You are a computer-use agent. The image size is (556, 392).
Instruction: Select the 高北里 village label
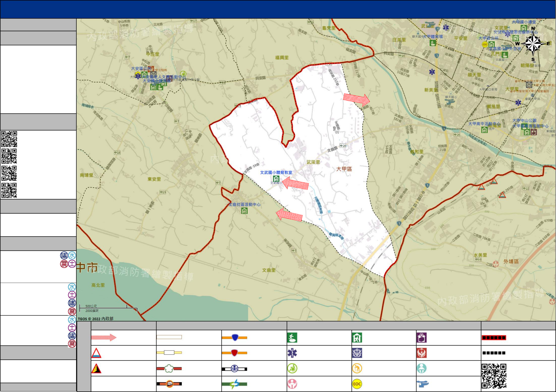coord(98,285)
